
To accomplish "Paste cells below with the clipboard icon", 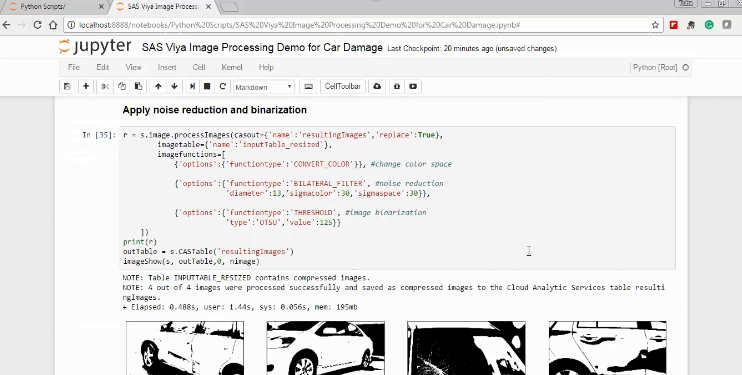I will click(138, 86).
